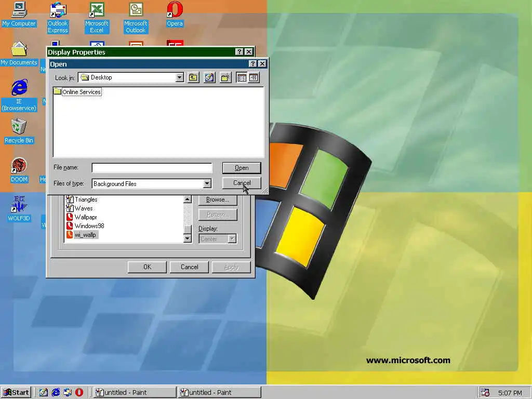Select Triangles in wallpaper list

click(82, 199)
